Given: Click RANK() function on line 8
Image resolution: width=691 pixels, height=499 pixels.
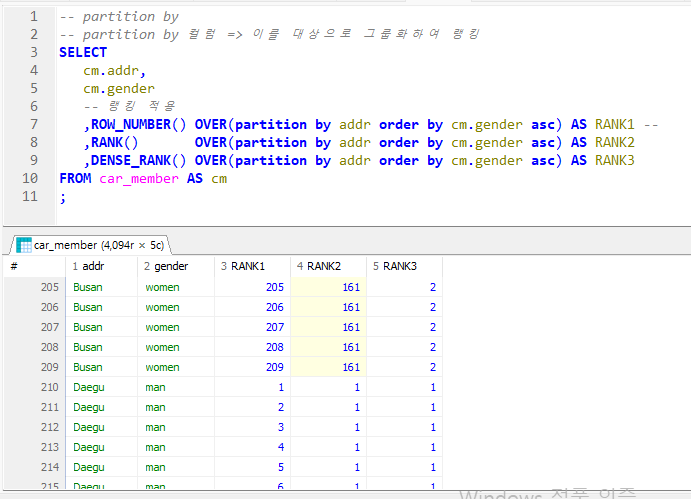Looking at the screenshot, I should [115, 142].
